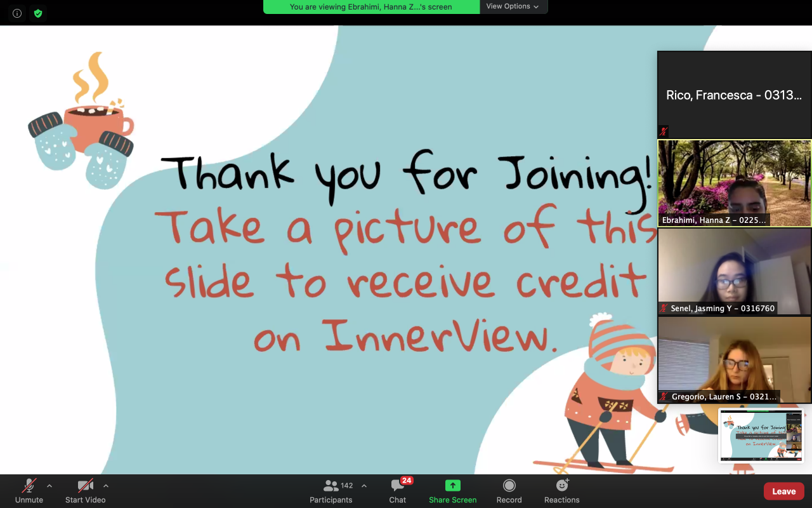Click the participant count 142
This screenshot has height=508, width=812.
pos(346,486)
